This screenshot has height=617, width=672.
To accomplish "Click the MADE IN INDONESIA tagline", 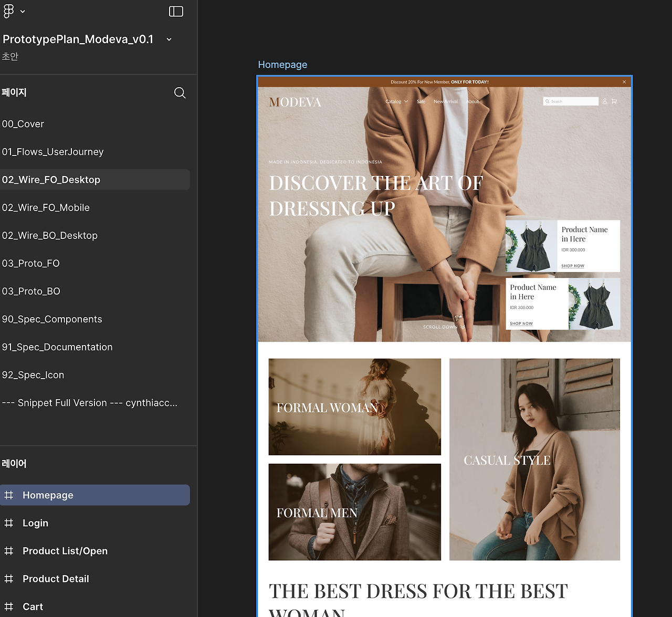I will click(x=325, y=162).
